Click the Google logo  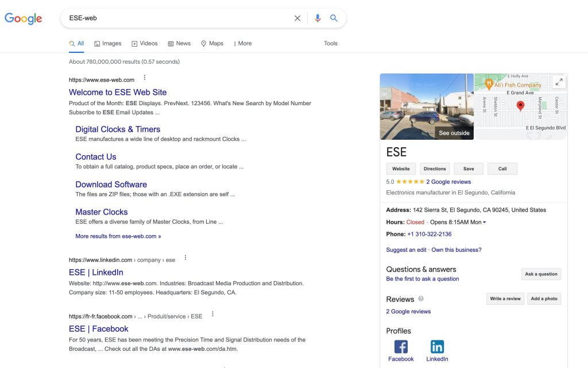[23, 18]
